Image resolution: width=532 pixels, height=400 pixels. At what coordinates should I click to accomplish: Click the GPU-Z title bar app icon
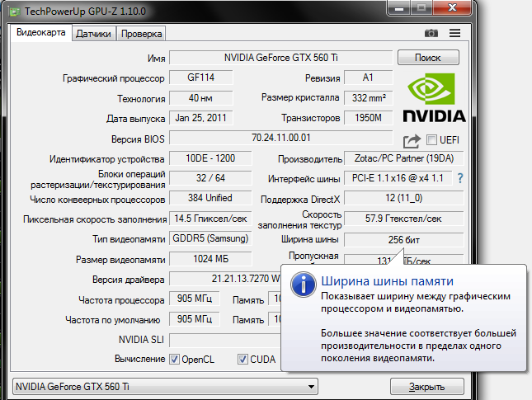[x=15, y=12]
